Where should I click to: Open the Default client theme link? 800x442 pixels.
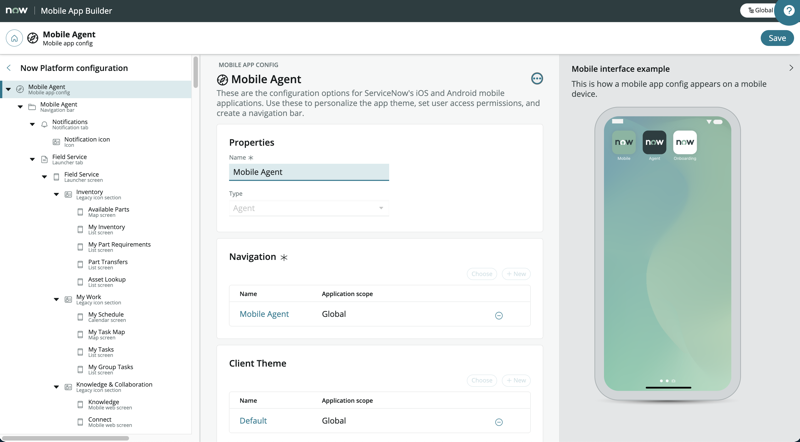[253, 421]
